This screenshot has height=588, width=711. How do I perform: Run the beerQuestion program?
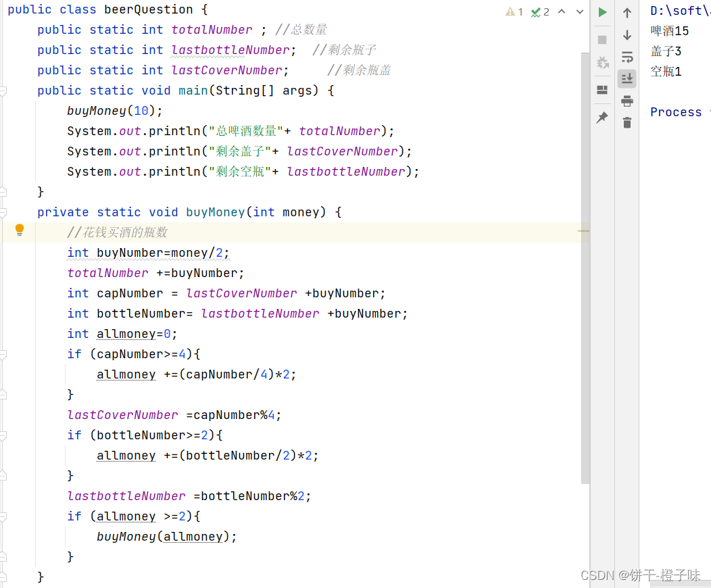(x=602, y=11)
